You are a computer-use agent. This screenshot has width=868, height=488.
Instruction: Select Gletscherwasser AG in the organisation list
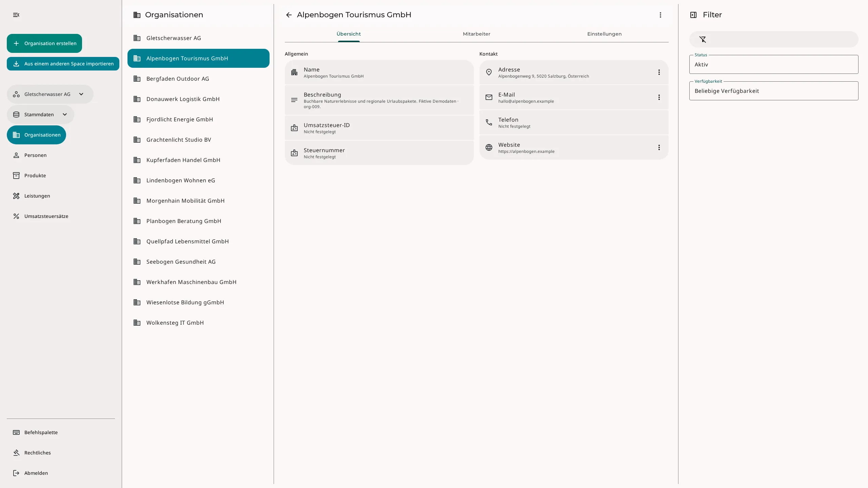[198, 38]
